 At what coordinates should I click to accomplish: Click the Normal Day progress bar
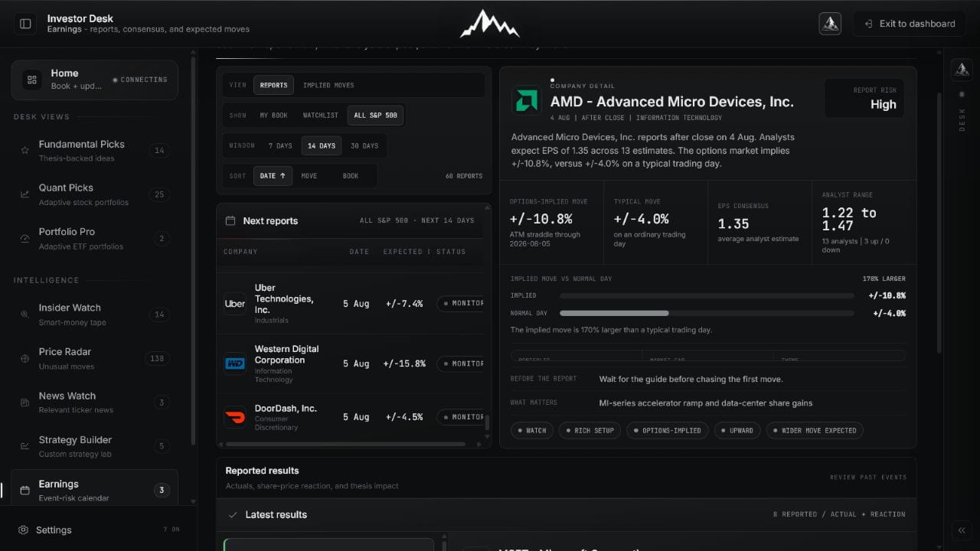(707, 313)
